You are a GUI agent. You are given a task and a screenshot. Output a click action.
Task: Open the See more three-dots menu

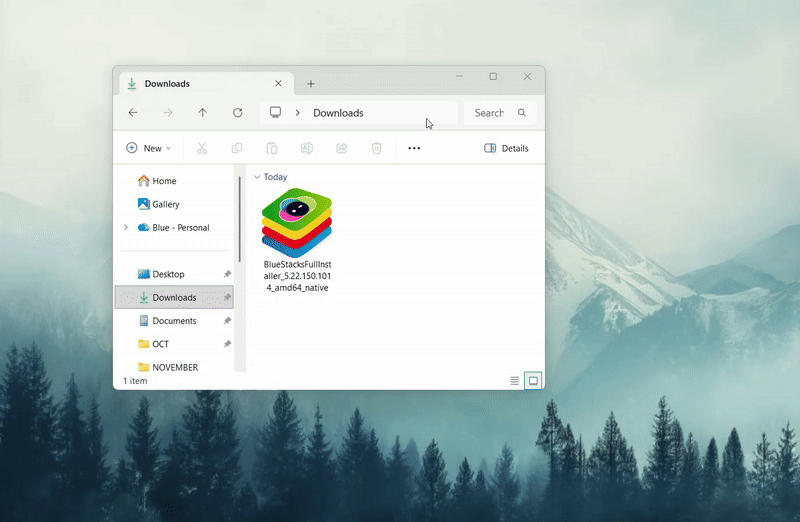click(x=414, y=148)
